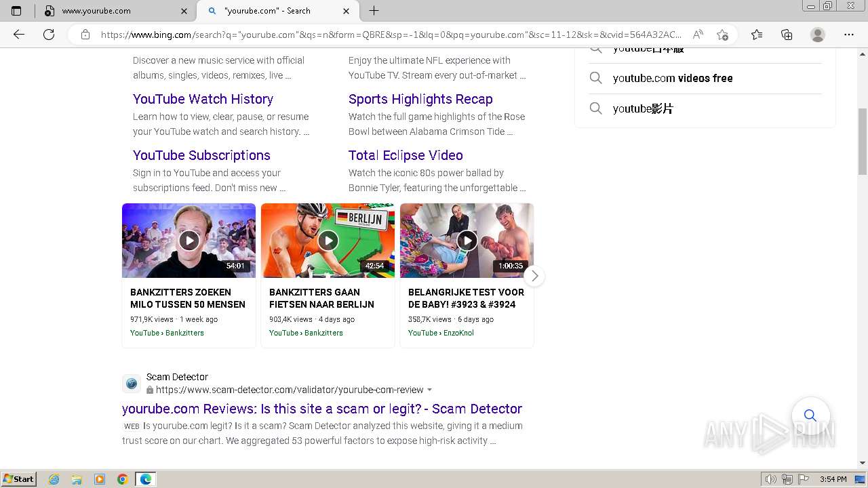Open media player taskbar icon
This screenshot has height=488, width=868.
click(100, 479)
